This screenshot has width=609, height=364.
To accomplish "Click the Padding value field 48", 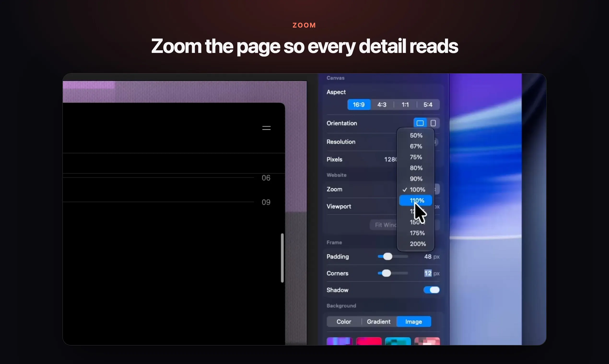I will pos(428,256).
